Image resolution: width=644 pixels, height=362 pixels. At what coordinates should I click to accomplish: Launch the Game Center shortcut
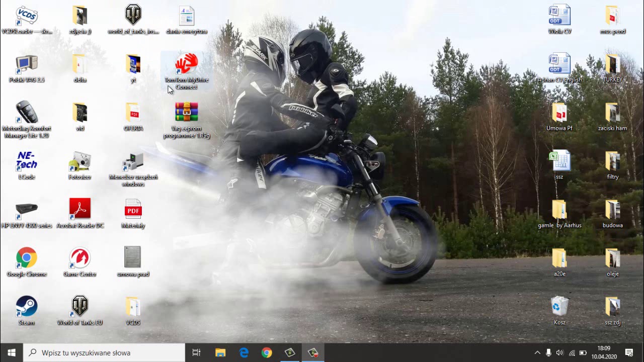[x=80, y=262]
